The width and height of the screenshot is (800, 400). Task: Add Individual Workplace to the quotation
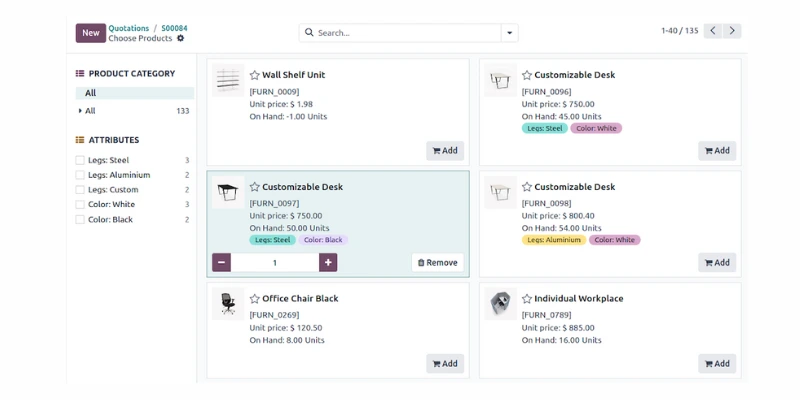click(x=717, y=364)
